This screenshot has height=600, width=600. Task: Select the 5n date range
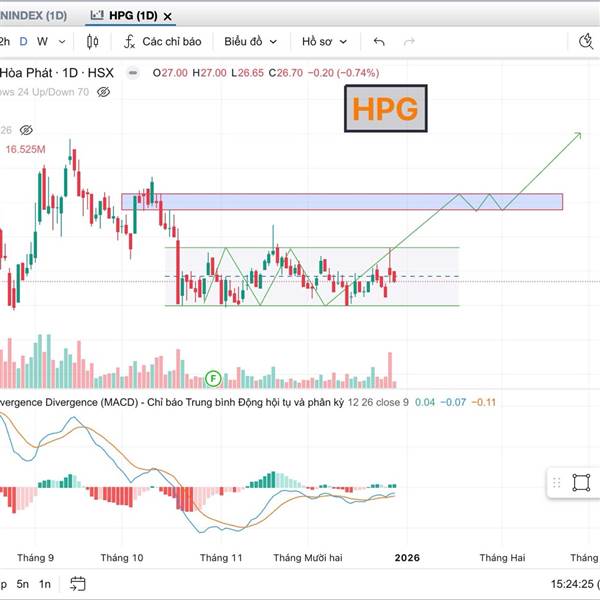coord(23,584)
